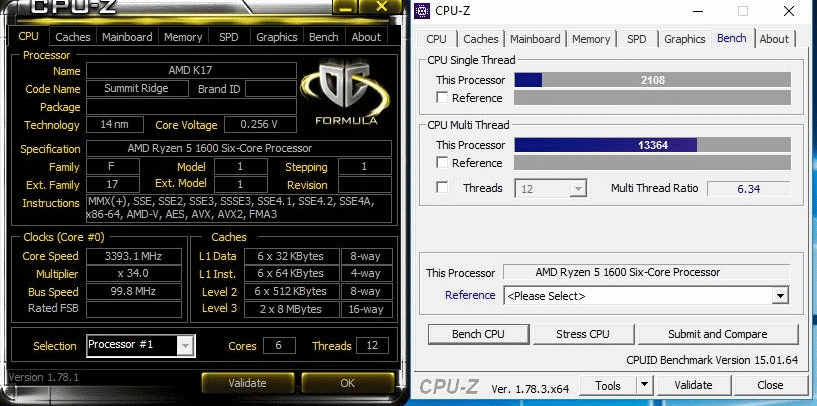This screenshot has width=817, height=406.
Task: Click the Core Voltage value 0.256 V
Action: click(259, 125)
